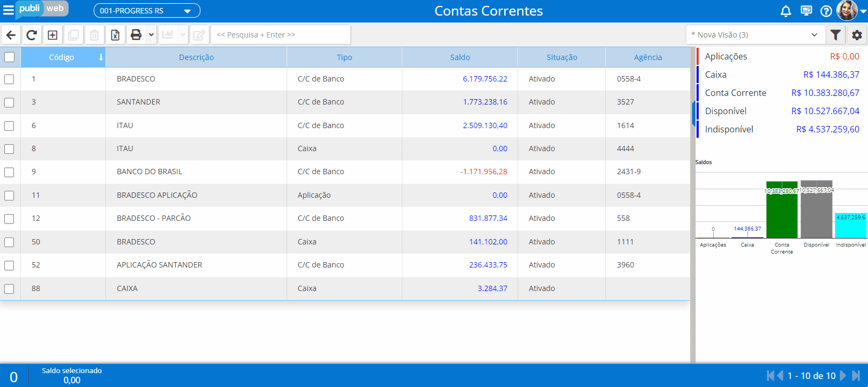Open the notifications bell
This screenshot has height=387, width=868.
point(786,11)
